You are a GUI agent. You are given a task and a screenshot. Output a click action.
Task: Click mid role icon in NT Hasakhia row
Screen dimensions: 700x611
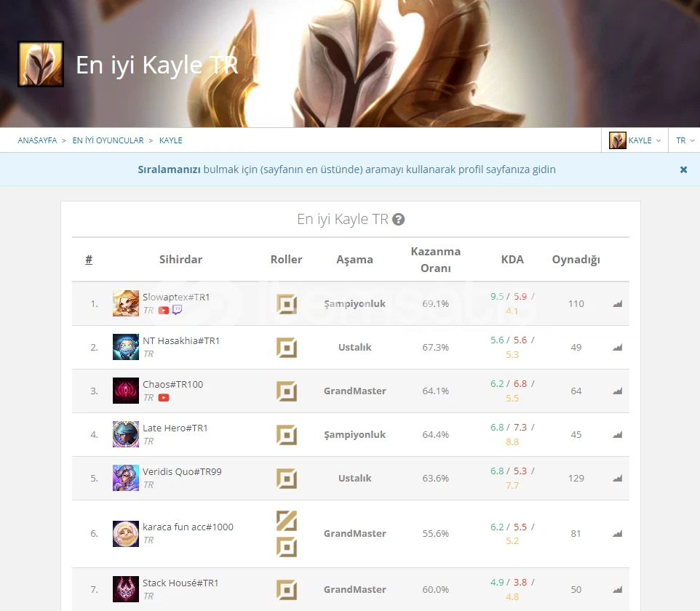coord(287,348)
